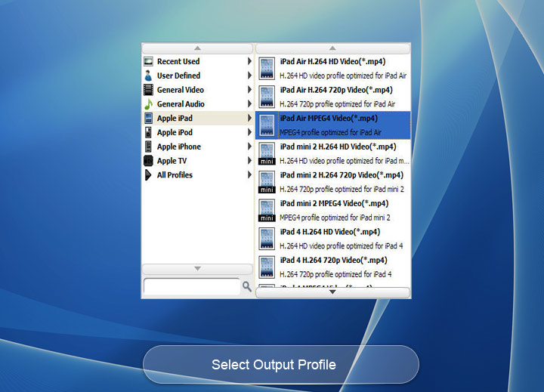Choose the Apple iPod category
Image resolution: width=544 pixels, height=392 pixels.
[198, 132]
